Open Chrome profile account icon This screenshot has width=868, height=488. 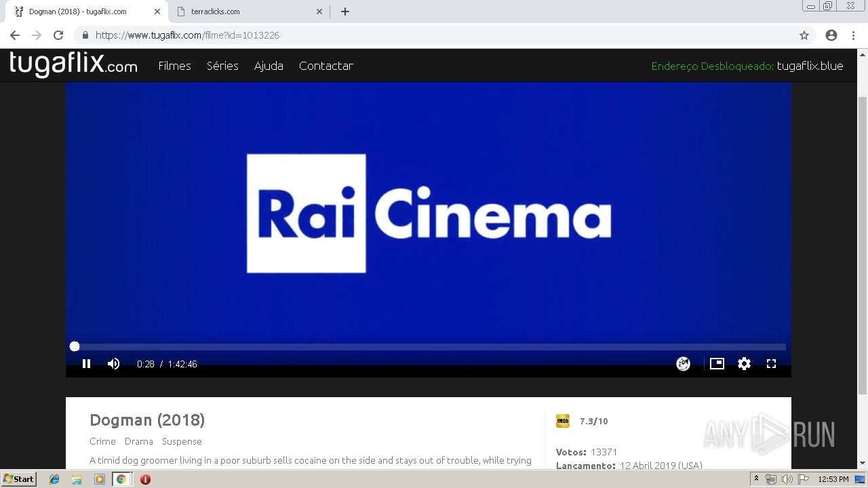[831, 35]
